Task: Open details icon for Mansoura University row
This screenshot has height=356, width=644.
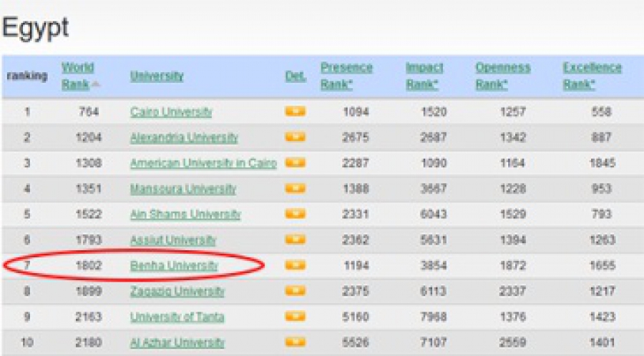Action: click(x=296, y=188)
